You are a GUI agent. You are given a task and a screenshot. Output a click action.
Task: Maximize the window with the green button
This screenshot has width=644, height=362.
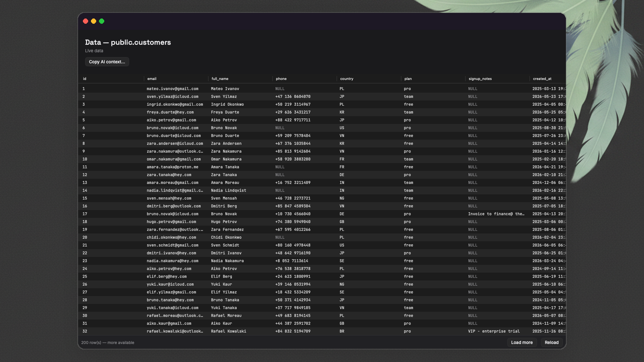click(x=102, y=21)
